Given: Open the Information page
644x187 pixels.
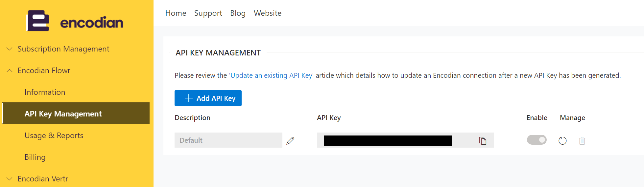Looking at the screenshot, I should click(45, 92).
